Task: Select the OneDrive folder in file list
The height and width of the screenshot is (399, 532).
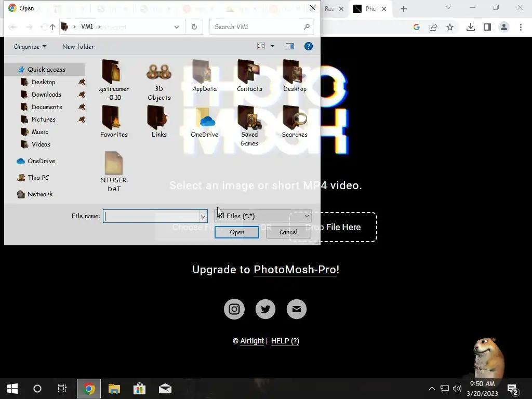Action: pos(204,122)
